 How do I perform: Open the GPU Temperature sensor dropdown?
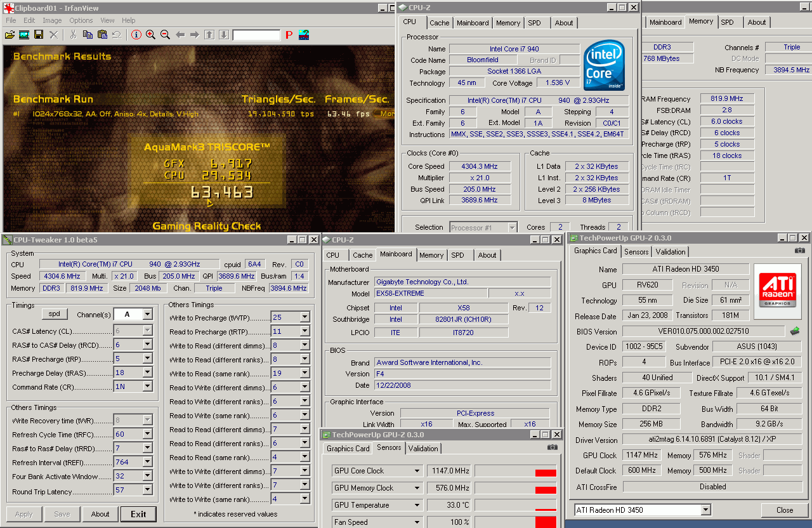[x=417, y=505]
